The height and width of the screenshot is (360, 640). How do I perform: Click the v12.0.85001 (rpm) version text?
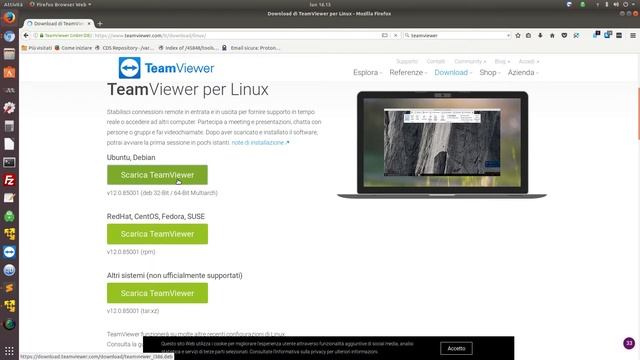131,252
